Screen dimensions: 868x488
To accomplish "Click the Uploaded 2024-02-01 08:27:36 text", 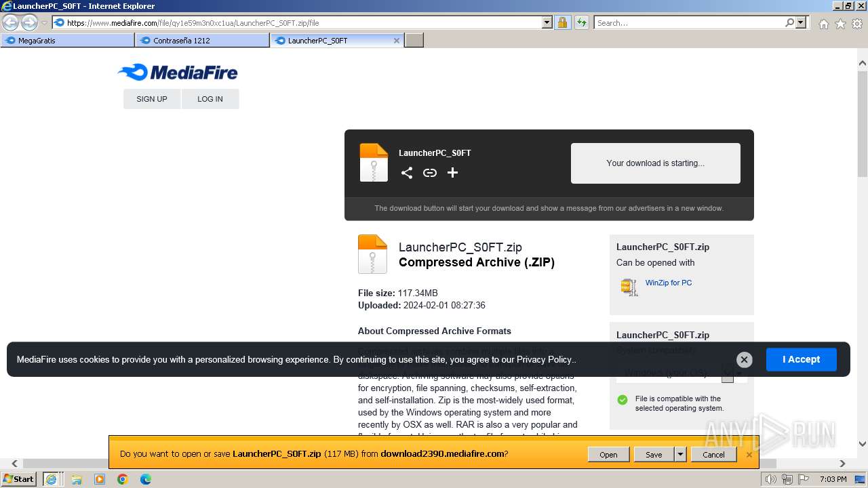I will [x=422, y=306].
